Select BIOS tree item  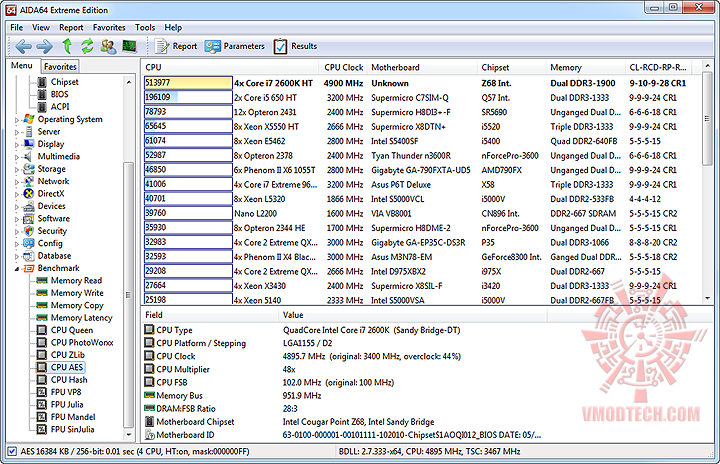click(53, 94)
